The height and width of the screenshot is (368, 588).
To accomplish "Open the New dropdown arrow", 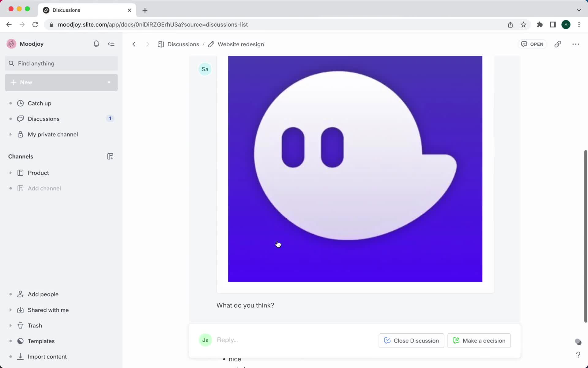I will 109,82.
